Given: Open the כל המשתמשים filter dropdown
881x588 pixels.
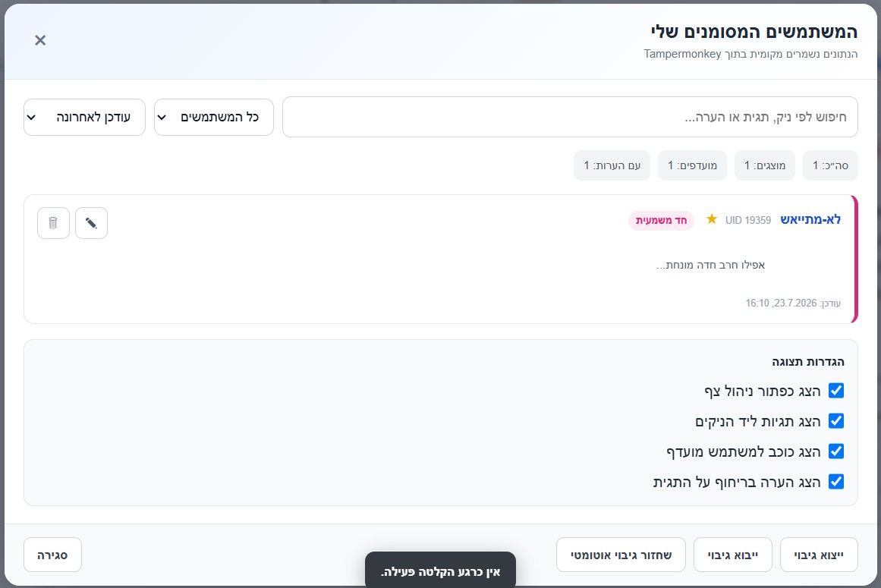Looking at the screenshot, I should (x=214, y=118).
